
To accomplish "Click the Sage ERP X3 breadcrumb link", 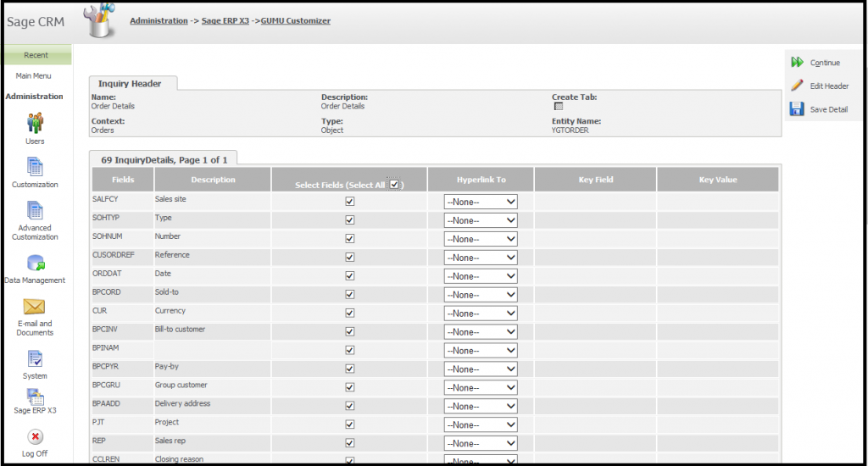I will pos(225,20).
